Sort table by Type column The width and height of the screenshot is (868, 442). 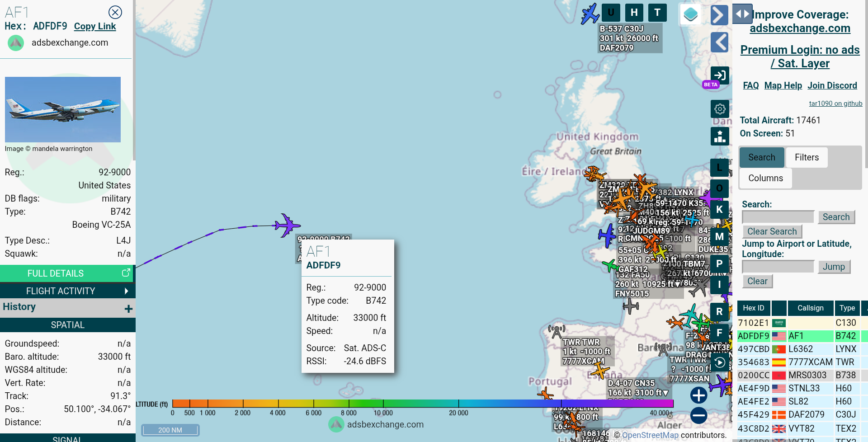(x=847, y=308)
